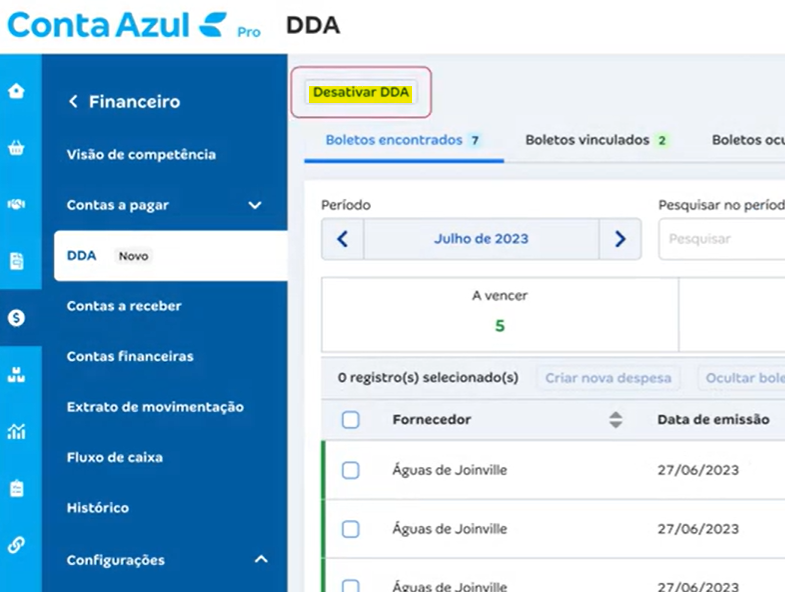785x592 pixels.
Task: Open the Fluxo de caixa menu item
Action: (x=115, y=458)
